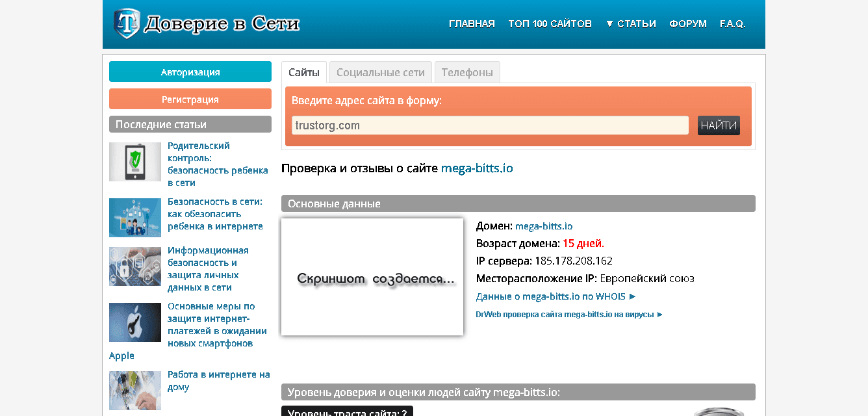
Task: Click the padlock information security thumbnail
Action: (135, 266)
